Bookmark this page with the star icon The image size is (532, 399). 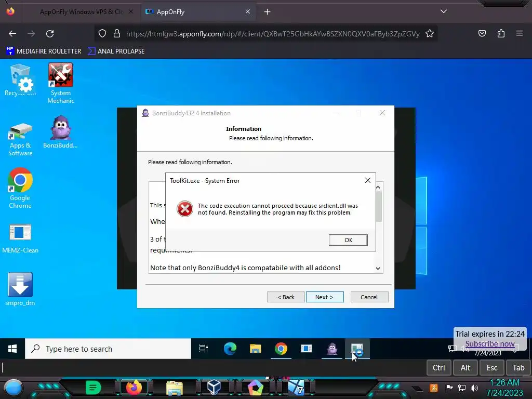tap(430, 33)
